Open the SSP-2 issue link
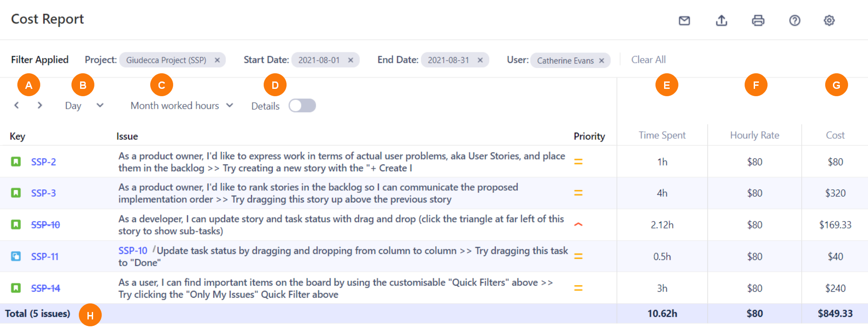This screenshot has height=335, width=868. pos(43,162)
